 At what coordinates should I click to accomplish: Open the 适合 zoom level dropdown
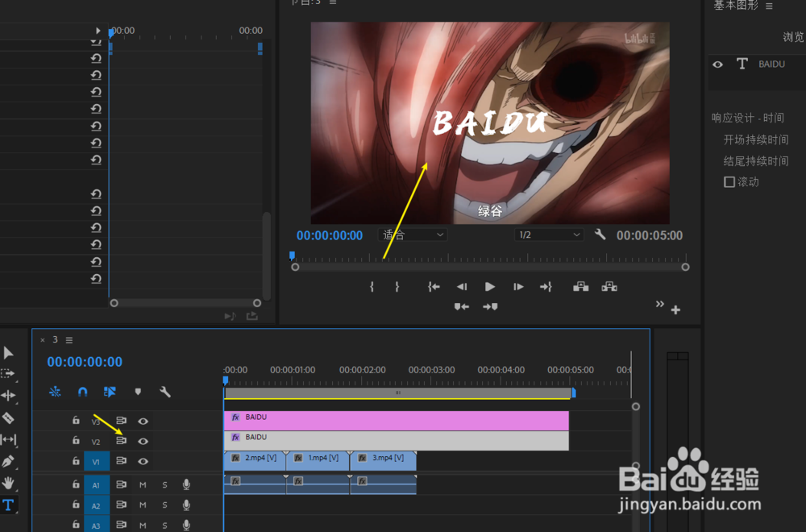point(413,235)
